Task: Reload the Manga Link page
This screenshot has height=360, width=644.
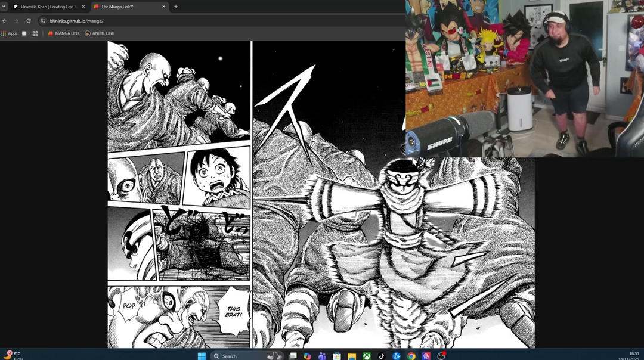Action: (x=29, y=20)
